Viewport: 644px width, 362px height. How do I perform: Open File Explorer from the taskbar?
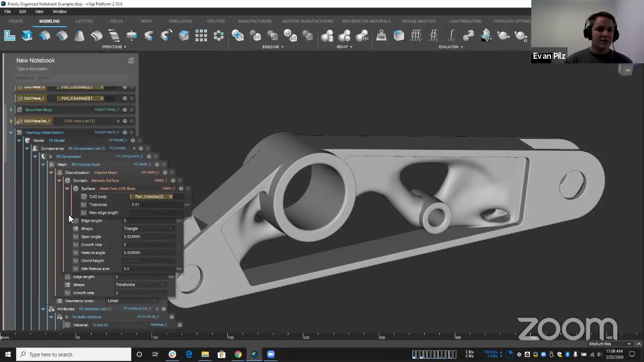point(205,354)
